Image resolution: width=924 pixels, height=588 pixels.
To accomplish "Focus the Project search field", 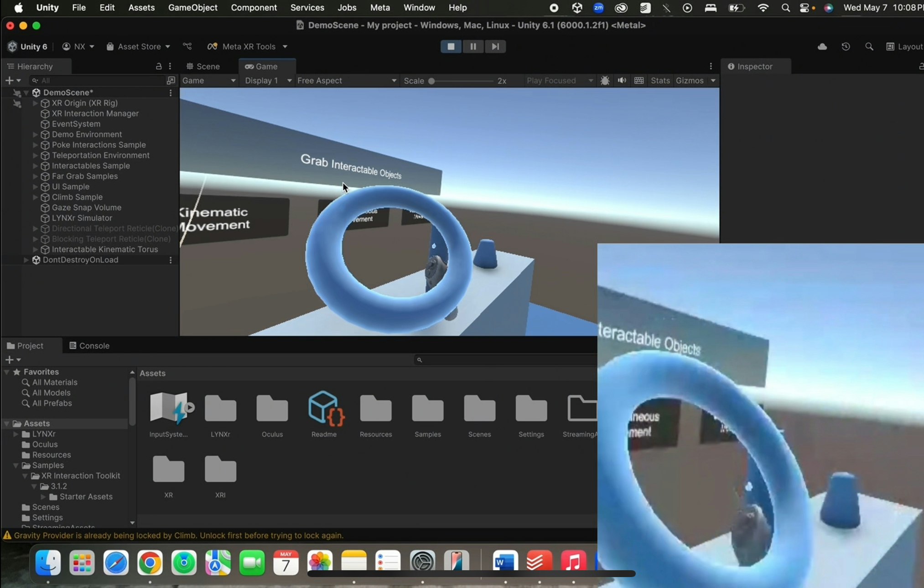I will pos(505,360).
